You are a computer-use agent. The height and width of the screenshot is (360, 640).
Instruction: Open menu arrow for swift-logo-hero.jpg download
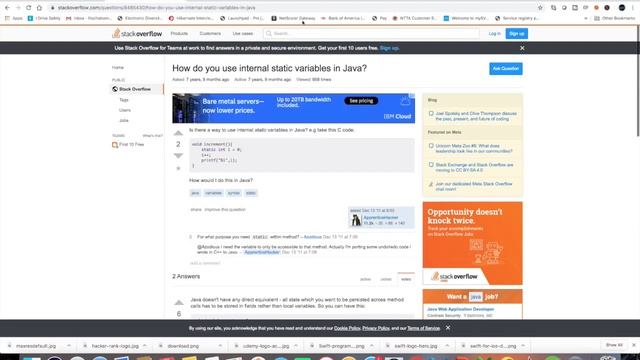tap(447, 346)
